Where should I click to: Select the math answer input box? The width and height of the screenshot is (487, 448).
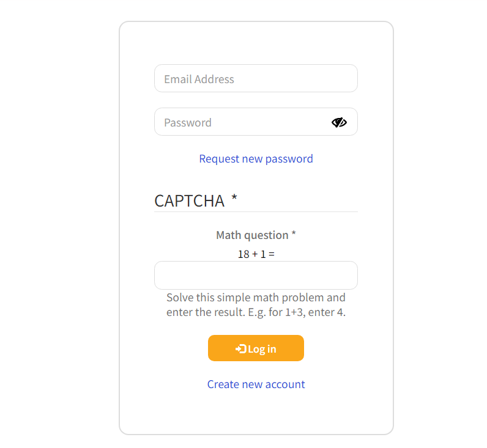[256, 276]
